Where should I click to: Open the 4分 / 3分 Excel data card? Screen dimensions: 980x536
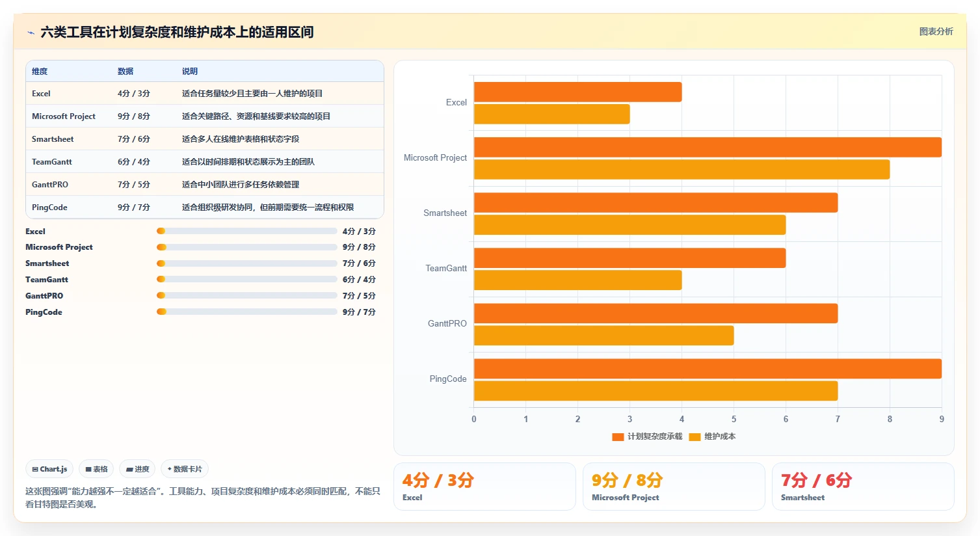coord(484,487)
